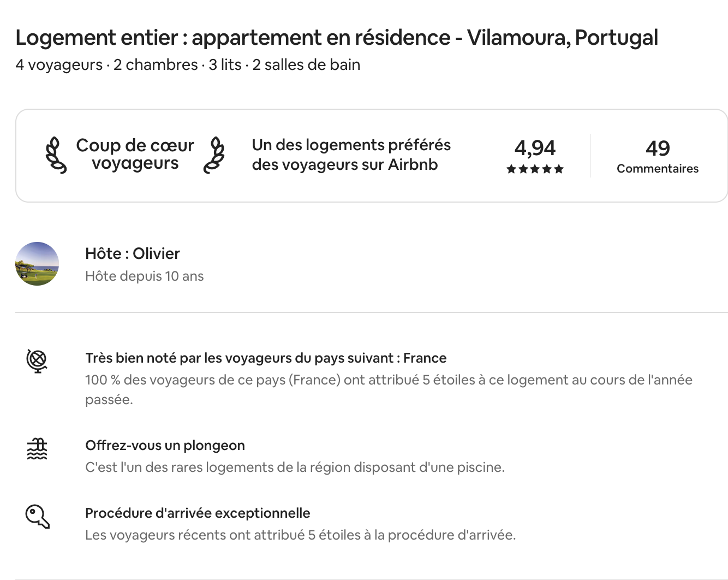Click the key icon for arrival procedure
The image size is (728, 580).
[37, 517]
